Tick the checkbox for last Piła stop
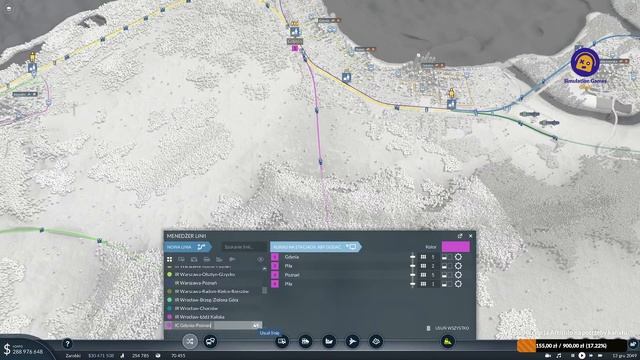640x360 pixels. [x=450, y=284]
